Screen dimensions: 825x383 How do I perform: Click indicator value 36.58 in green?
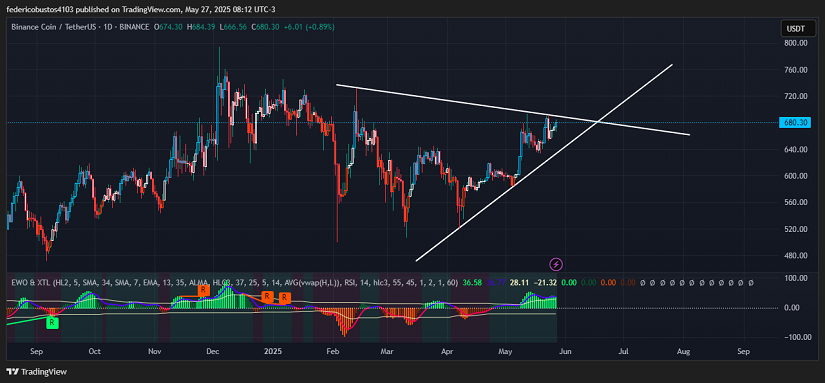[x=471, y=283]
